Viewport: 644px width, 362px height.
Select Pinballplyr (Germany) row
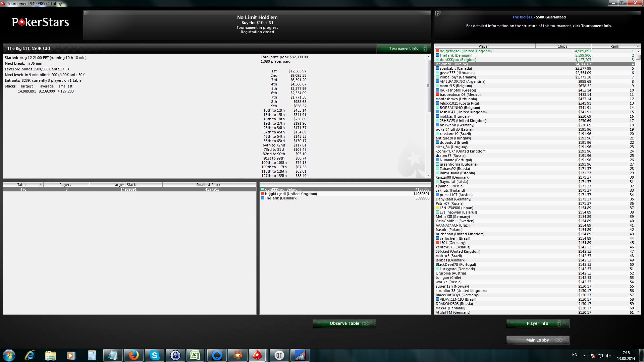[535, 77]
